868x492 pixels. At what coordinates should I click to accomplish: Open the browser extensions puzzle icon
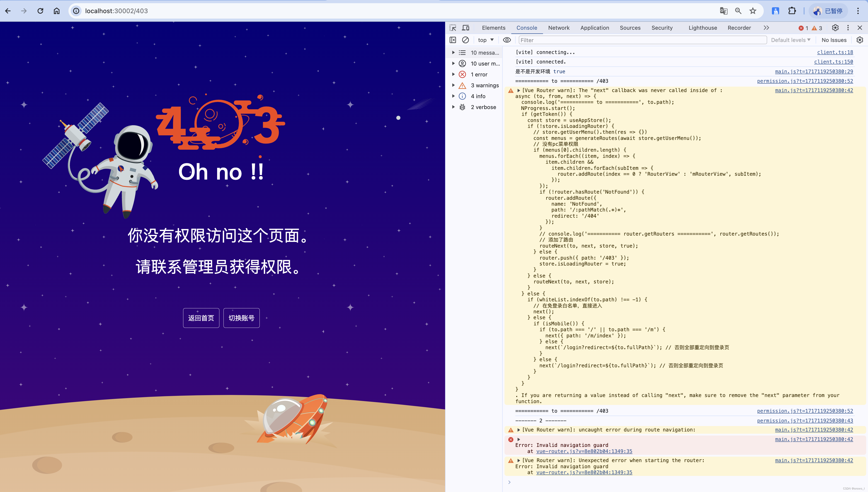pyautogui.click(x=792, y=11)
